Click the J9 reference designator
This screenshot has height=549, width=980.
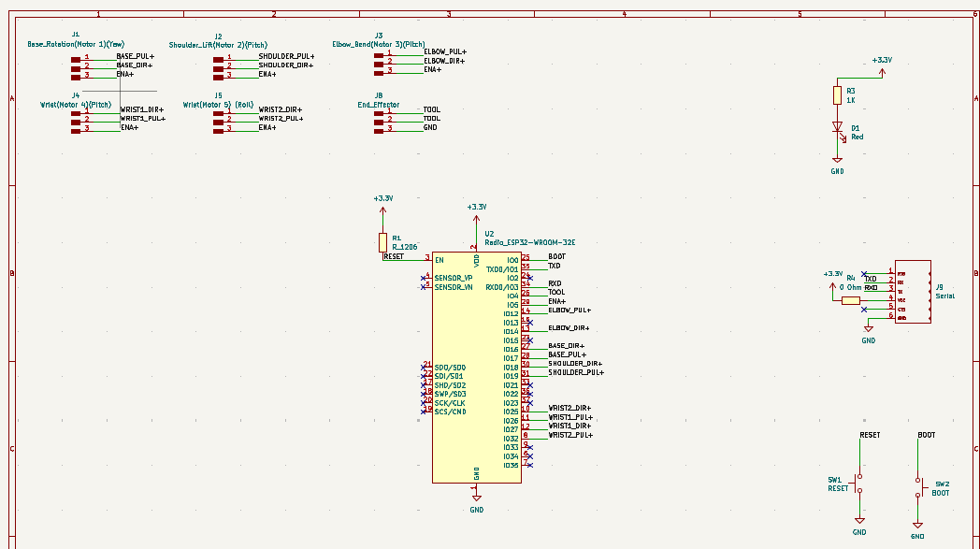[x=940, y=287]
